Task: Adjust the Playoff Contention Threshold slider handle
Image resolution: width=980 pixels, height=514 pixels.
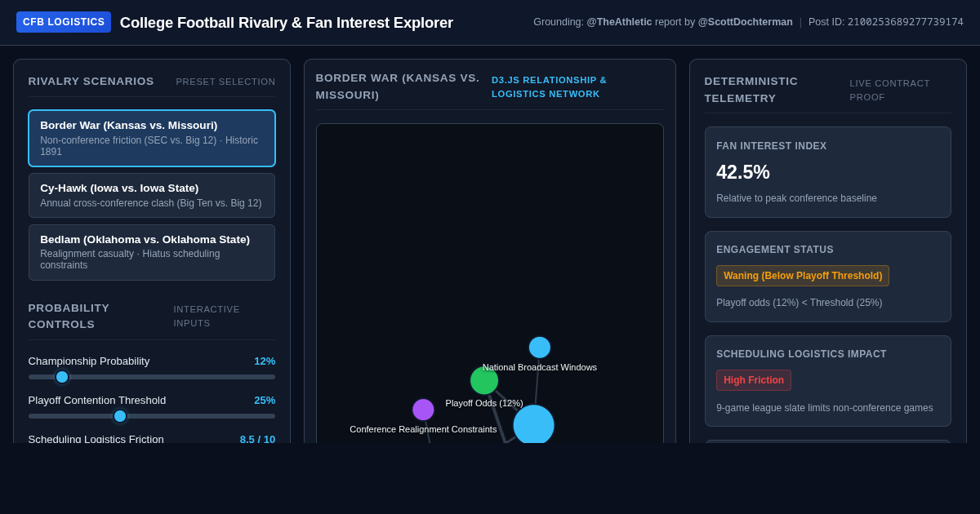Action: coord(120,416)
